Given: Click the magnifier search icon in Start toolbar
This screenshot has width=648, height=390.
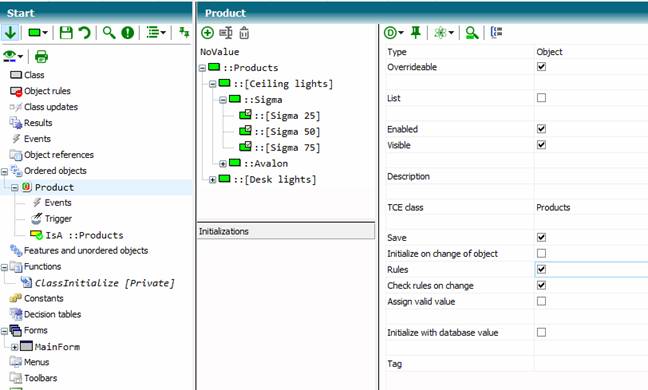Looking at the screenshot, I should (x=109, y=32).
